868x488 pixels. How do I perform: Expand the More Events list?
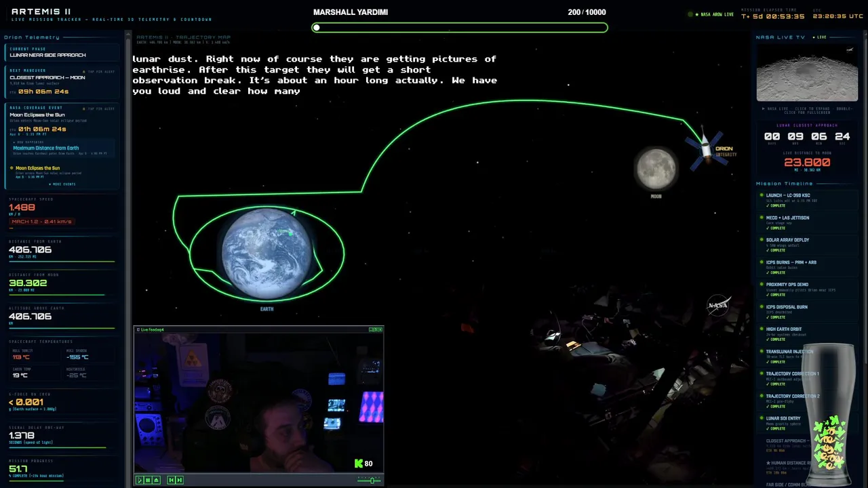pos(62,184)
